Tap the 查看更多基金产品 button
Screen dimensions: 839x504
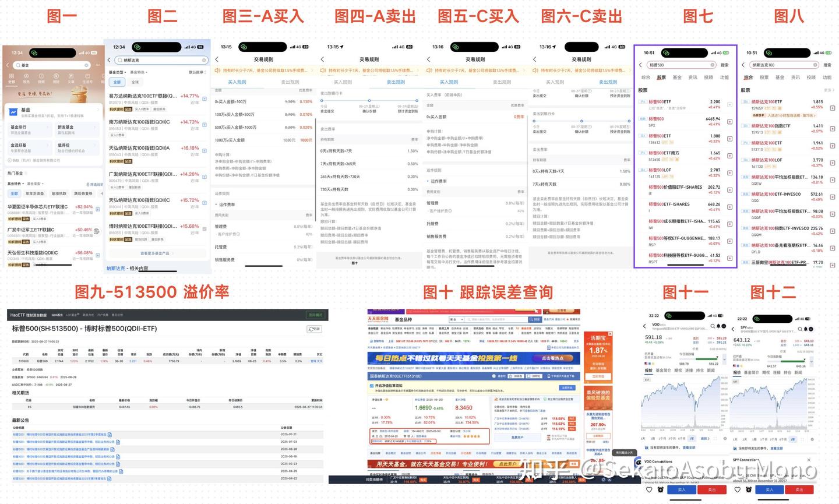coord(155,253)
